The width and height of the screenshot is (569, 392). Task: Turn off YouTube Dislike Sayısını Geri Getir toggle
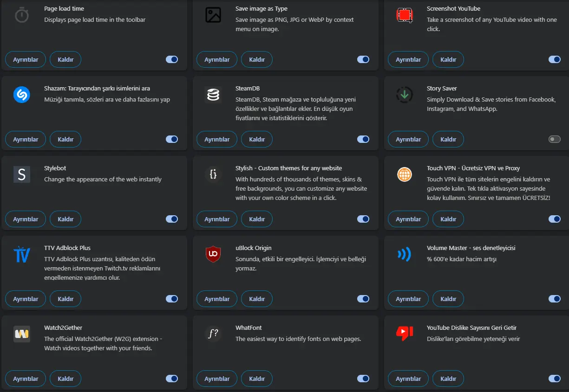tap(555, 379)
